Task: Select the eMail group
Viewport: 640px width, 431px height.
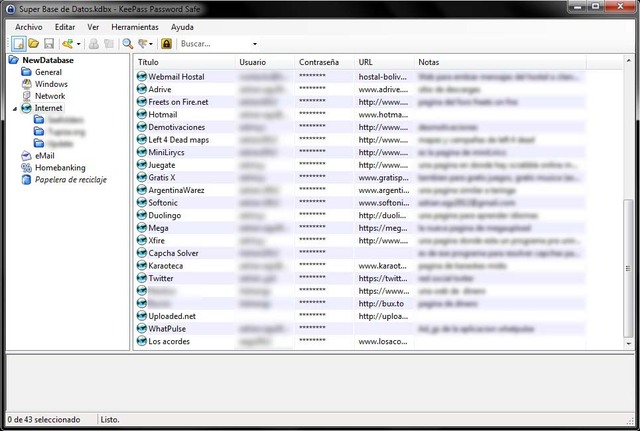Action: [x=44, y=156]
